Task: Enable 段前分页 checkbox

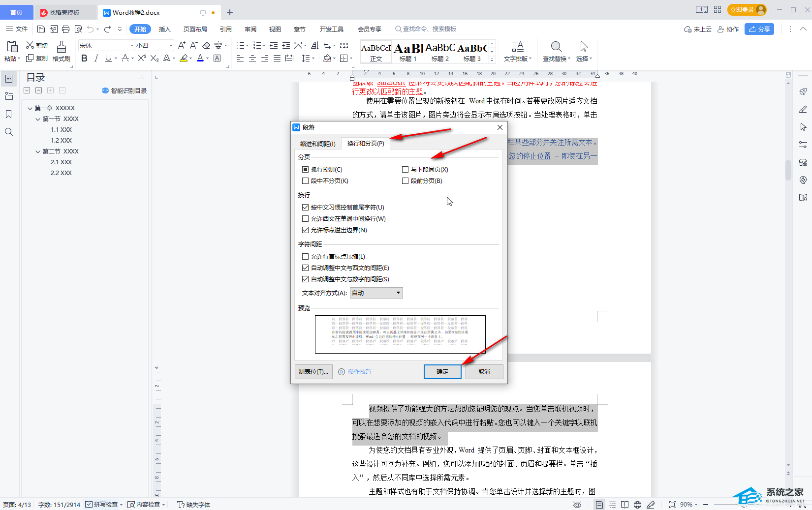Action: tap(405, 180)
